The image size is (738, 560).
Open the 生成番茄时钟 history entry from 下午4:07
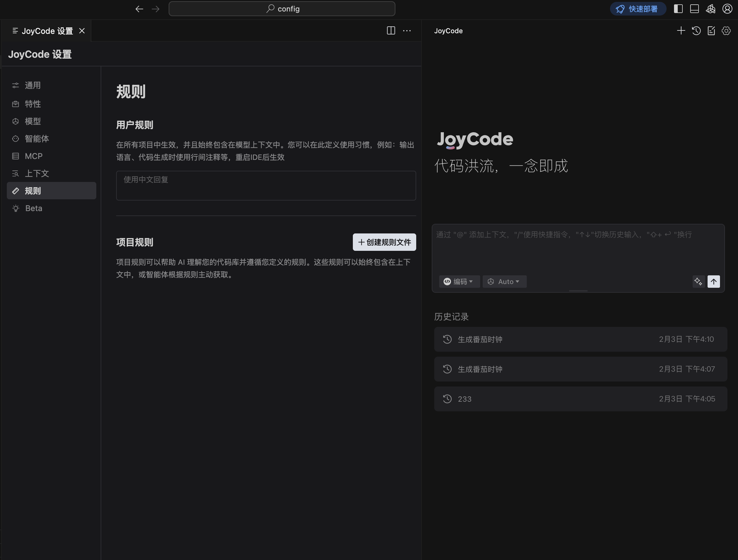tap(581, 369)
